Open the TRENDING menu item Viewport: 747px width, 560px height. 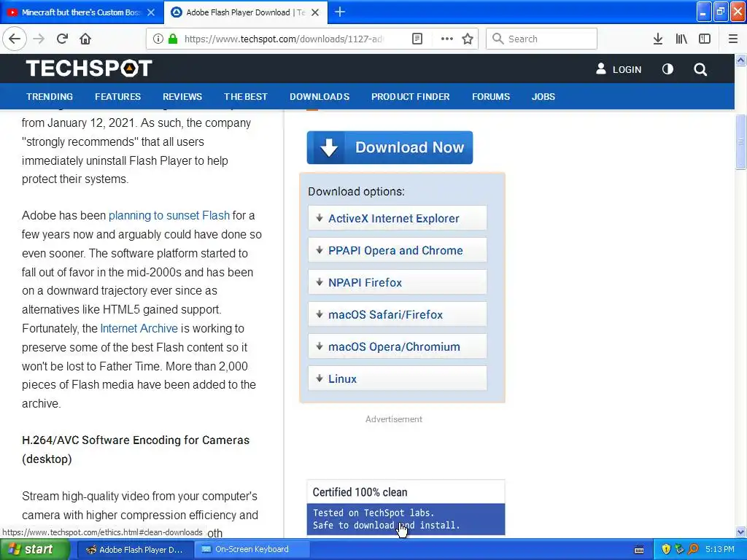click(50, 97)
